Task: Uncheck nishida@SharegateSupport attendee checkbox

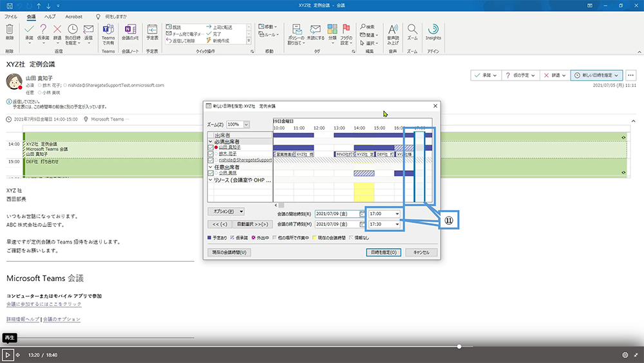Action: [211, 161]
